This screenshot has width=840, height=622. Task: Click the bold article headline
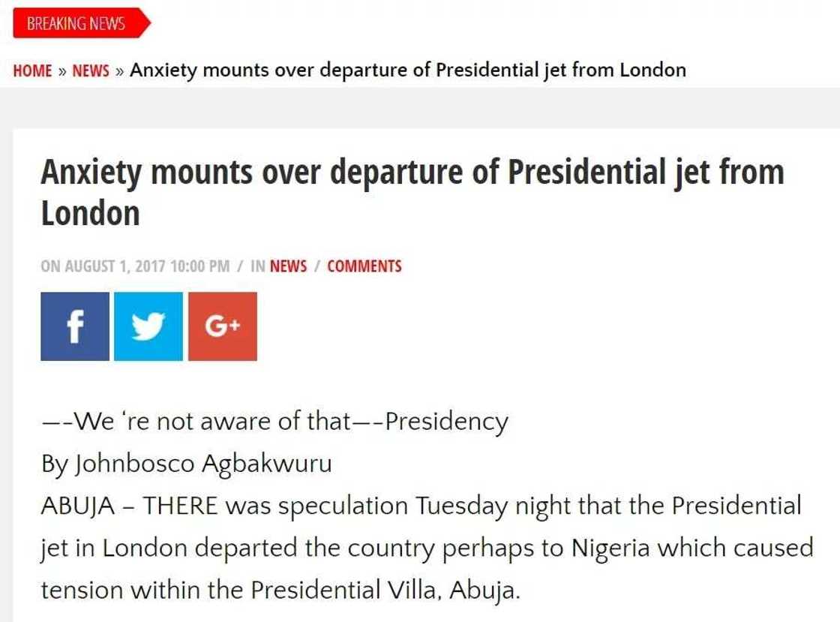(412, 173)
